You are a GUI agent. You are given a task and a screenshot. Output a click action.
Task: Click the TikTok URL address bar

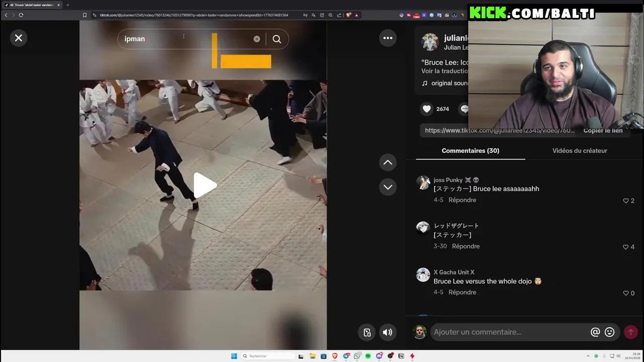[x=194, y=15]
